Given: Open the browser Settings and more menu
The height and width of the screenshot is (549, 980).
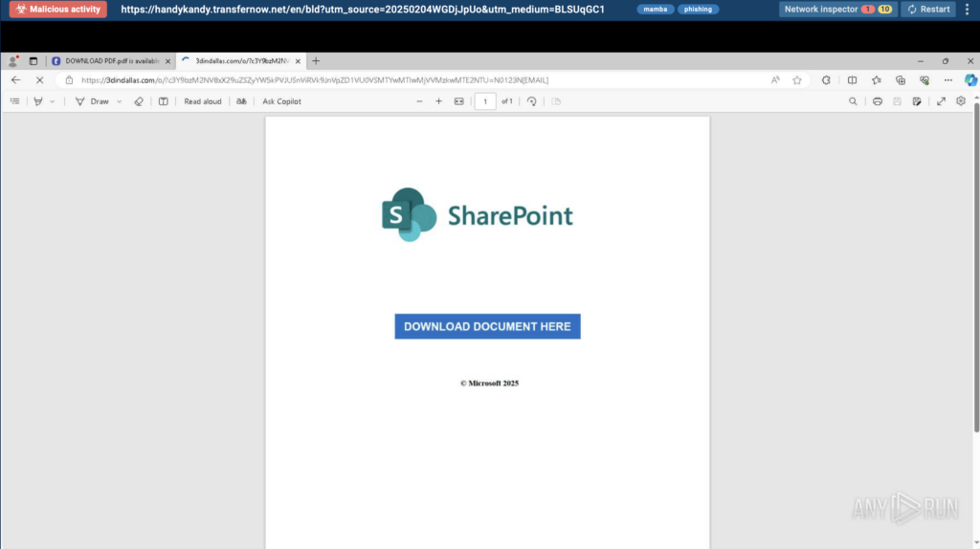Looking at the screenshot, I should tap(947, 80).
